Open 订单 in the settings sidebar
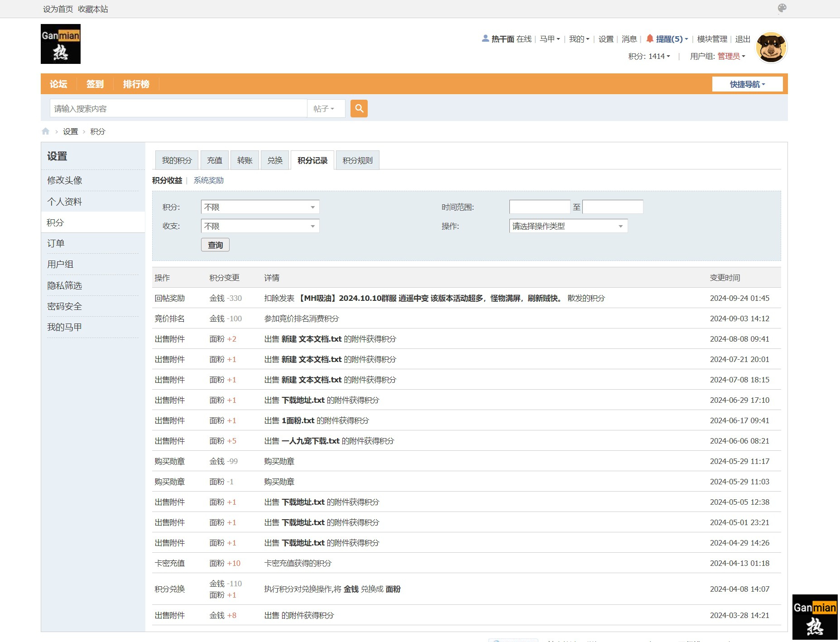The height and width of the screenshot is (642, 840). 93,243
